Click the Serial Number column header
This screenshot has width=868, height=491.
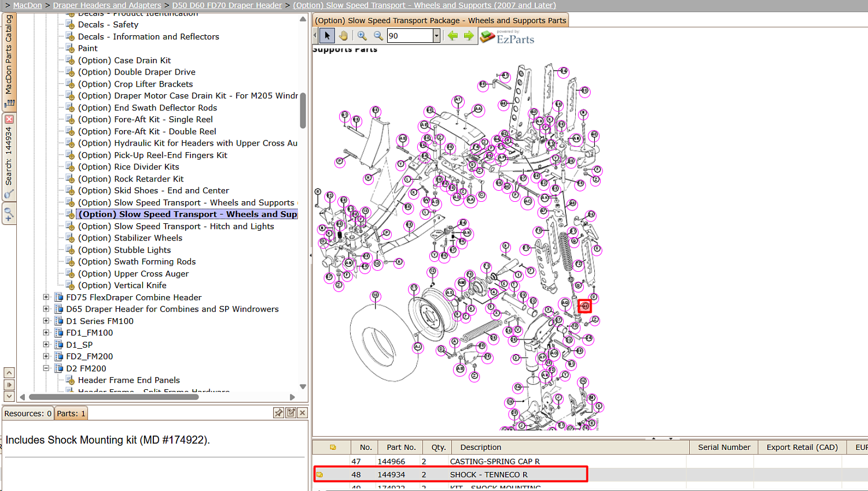(x=724, y=447)
